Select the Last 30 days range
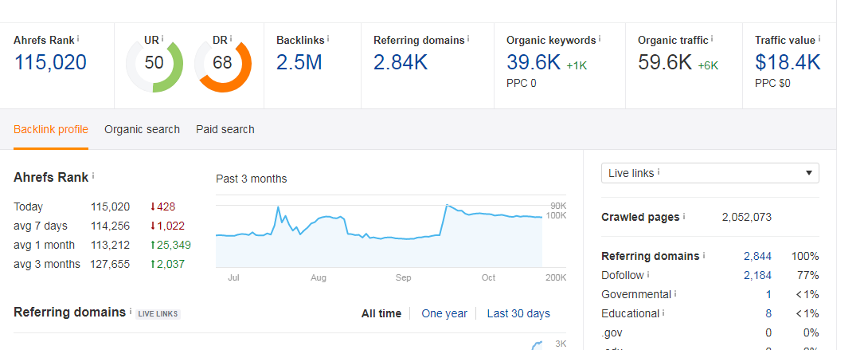868x350 pixels. pyautogui.click(x=518, y=313)
